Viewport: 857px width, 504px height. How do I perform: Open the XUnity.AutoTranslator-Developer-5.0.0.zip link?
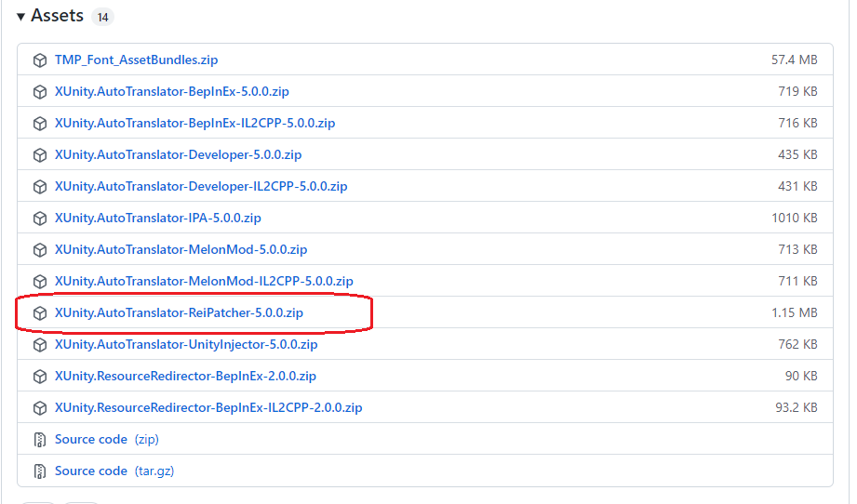pyautogui.click(x=178, y=154)
